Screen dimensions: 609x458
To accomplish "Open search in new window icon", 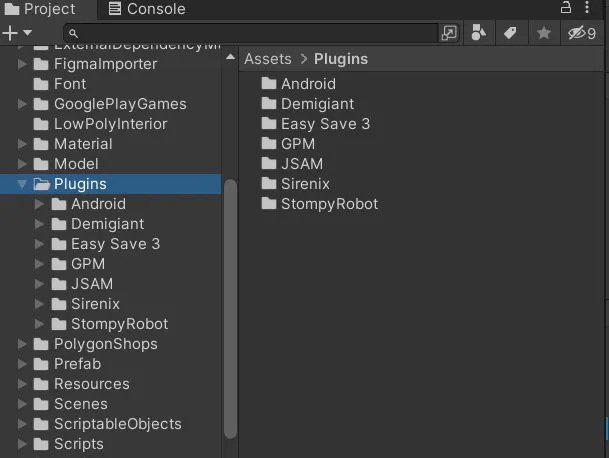I will (x=449, y=33).
